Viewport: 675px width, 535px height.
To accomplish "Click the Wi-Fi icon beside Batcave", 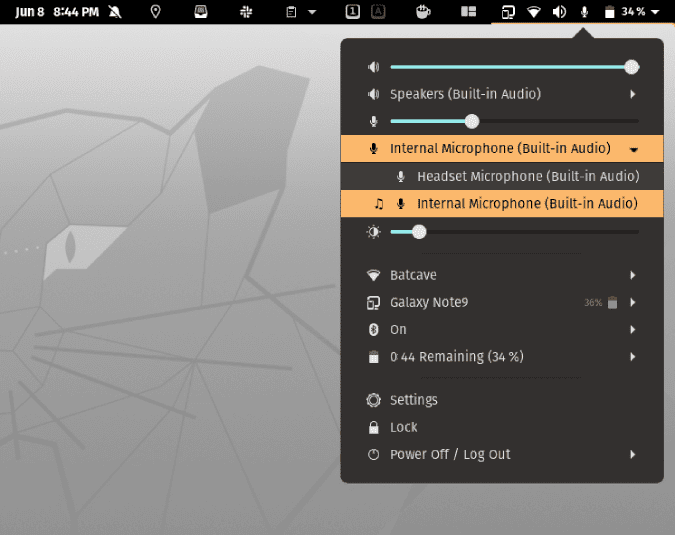I will [374, 275].
